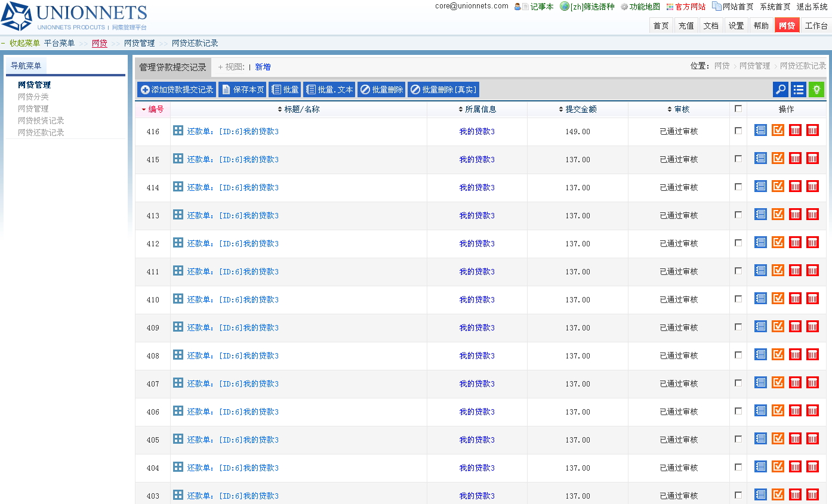This screenshot has width=832, height=504.
Task: Click the blue list view icon in toolbar
Action: coord(798,89)
